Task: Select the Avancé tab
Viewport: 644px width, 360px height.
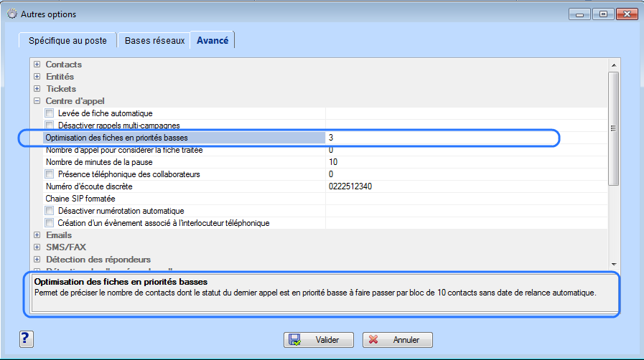Action: point(213,40)
